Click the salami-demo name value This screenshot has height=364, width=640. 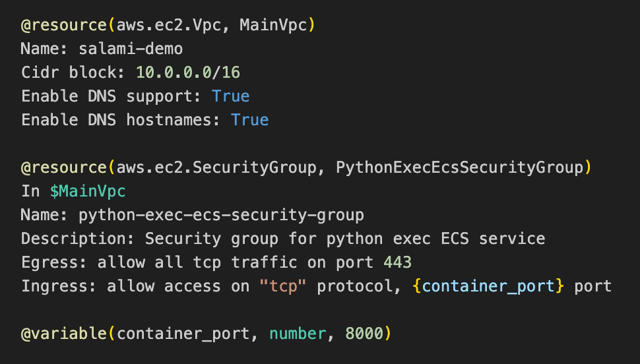pos(131,49)
